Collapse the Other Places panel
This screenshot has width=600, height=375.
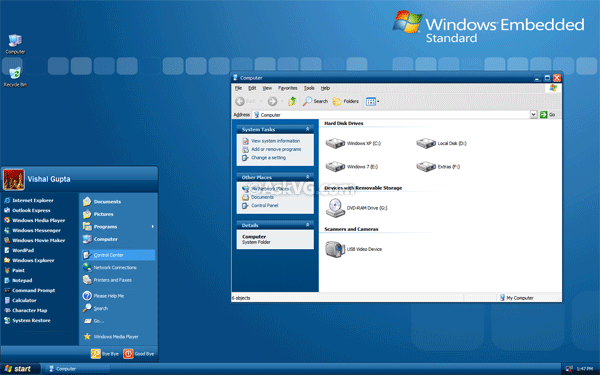[307, 177]
